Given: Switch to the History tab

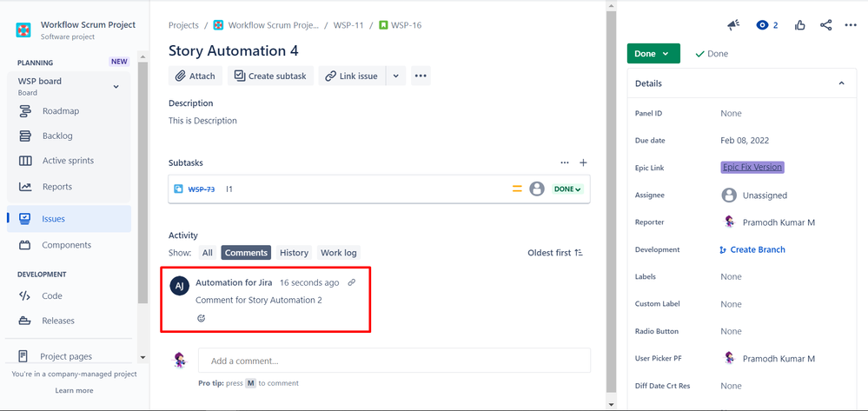Looking at the screenshot, I should coord(294,253).
